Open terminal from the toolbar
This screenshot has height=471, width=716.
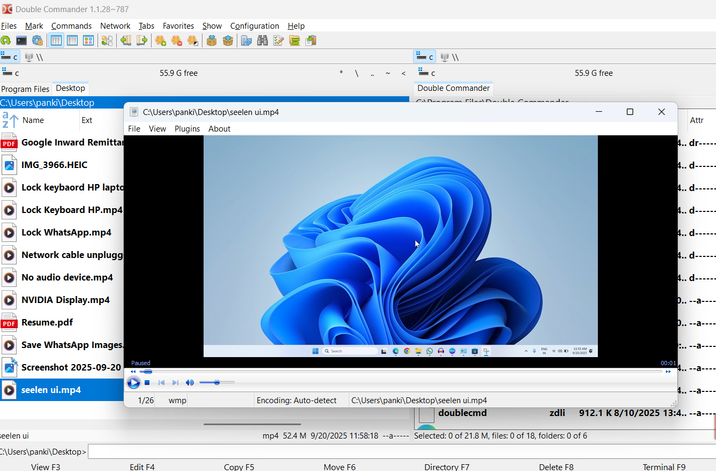pos(21,41)
